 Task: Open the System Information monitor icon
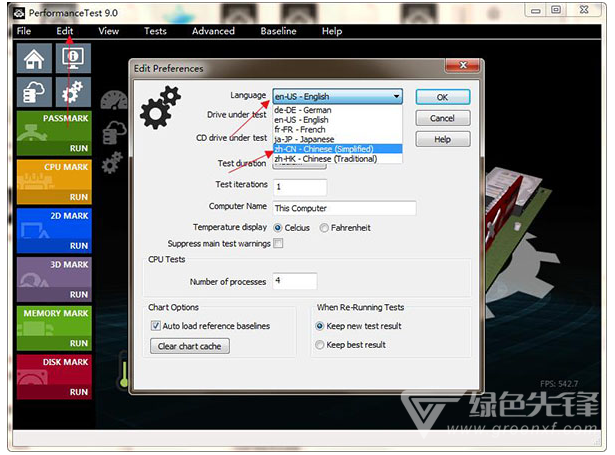[x=73, y=58]
